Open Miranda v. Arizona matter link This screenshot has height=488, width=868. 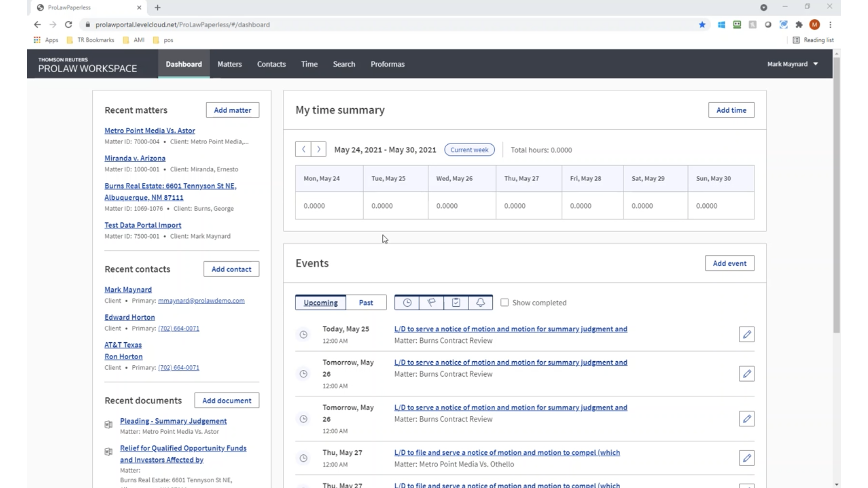tap(135, 158)
